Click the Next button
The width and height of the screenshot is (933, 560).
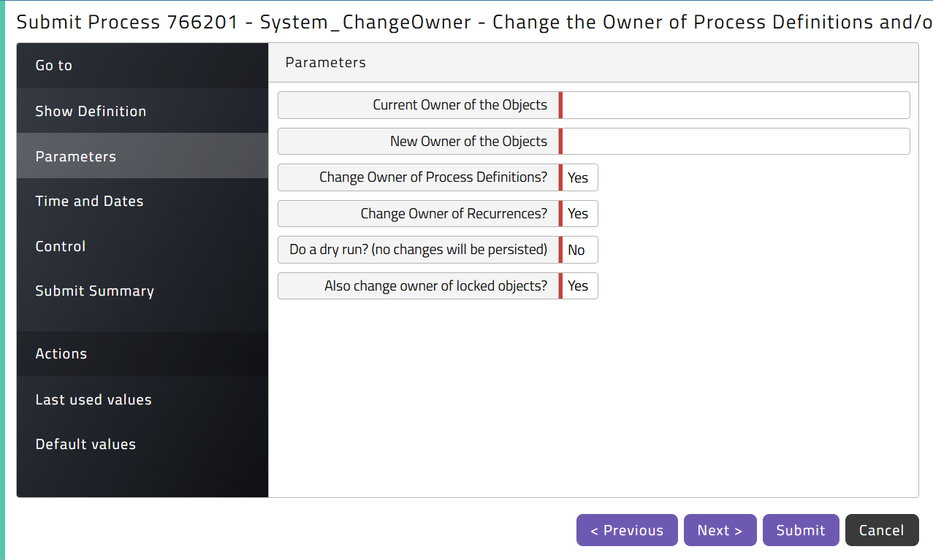pos(720,531)
